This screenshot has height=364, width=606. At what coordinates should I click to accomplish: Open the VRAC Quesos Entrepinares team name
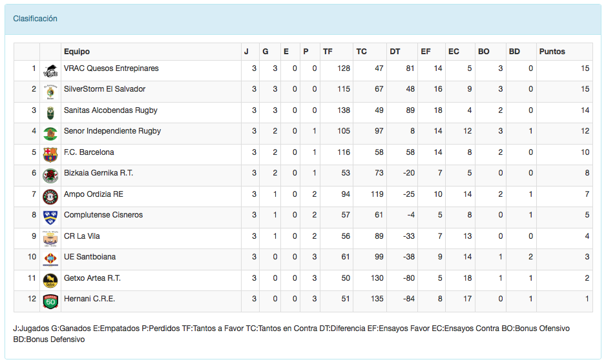click(111, 68)
